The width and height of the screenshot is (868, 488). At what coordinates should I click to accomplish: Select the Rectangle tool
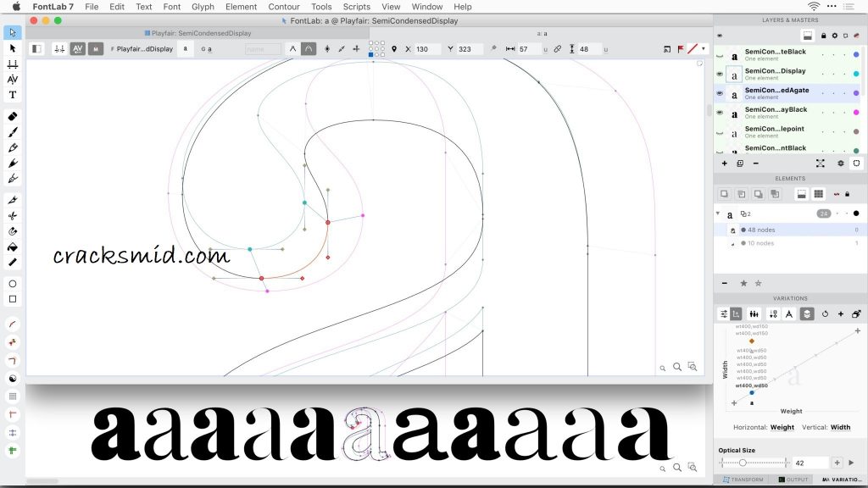pyautogui.click(x=13, y=299)
